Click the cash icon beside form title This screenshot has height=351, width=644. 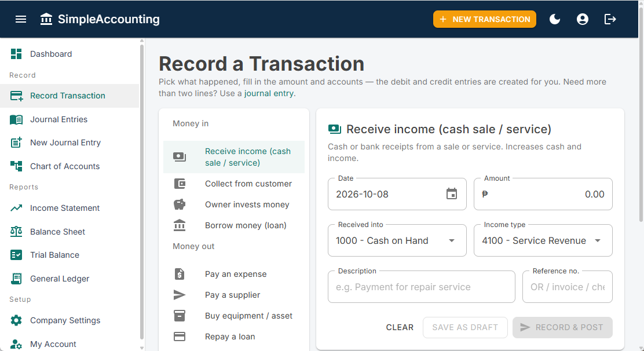click(x=335, y=129)
